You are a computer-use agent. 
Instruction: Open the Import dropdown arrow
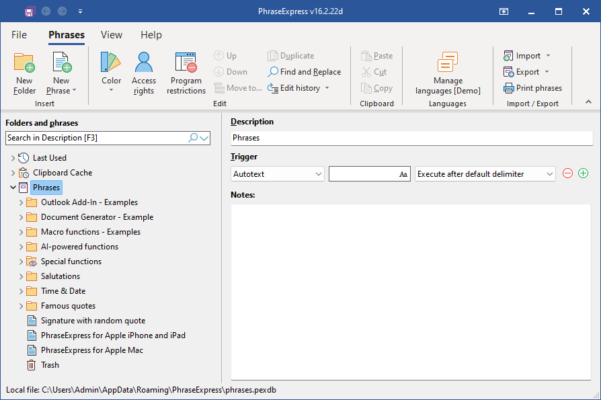pyautogui.click(x=548, y=56)
